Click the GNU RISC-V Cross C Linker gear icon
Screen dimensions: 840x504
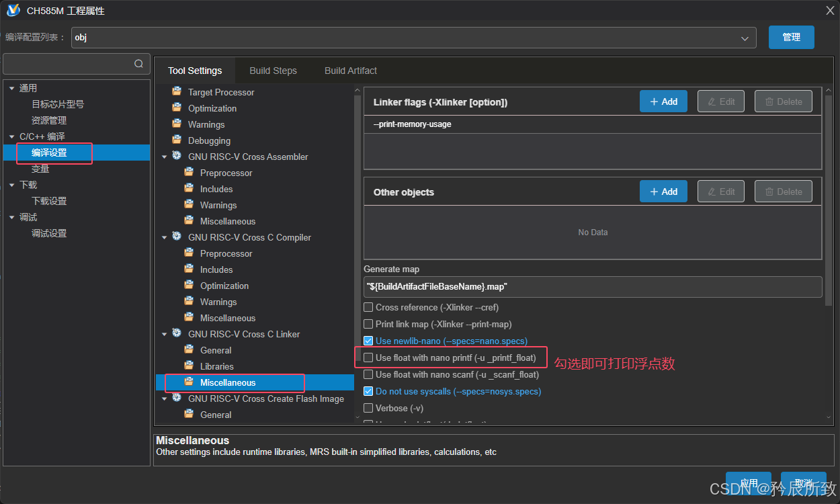177,333
